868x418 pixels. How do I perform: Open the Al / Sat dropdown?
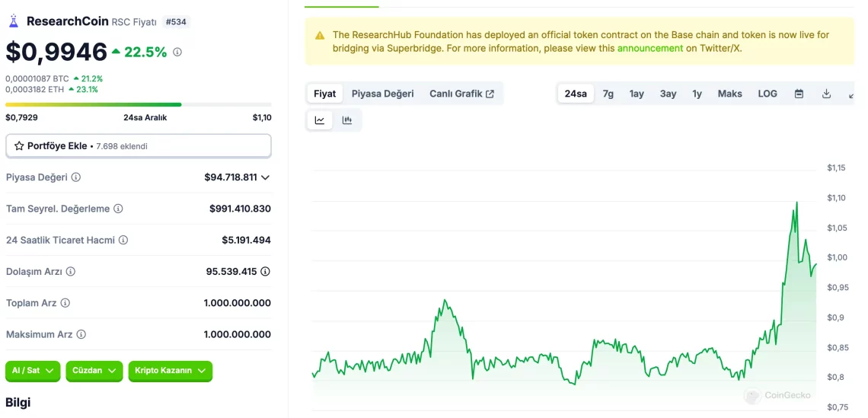pos(34,371)
